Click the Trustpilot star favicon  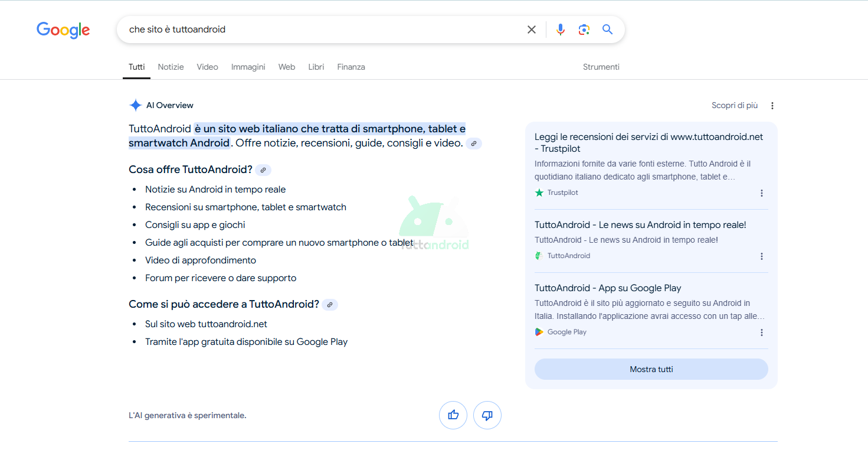tap(539, 193)
